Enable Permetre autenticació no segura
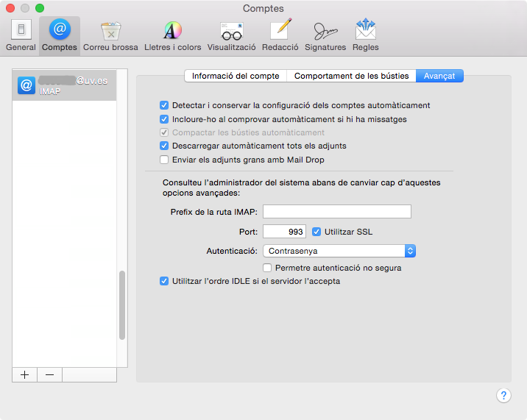The height and width of the screenshot is (420, 527). (x=267, y=268)
